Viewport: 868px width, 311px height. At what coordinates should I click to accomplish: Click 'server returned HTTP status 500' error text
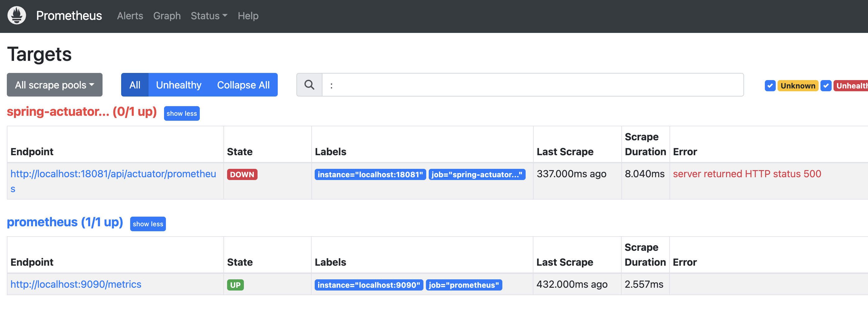(747, 174)
